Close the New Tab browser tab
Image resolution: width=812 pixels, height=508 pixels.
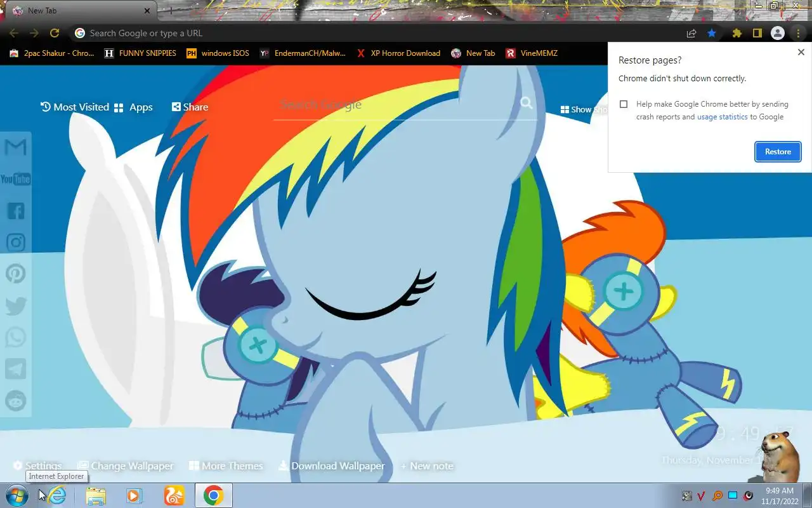(x=148, y=11)
